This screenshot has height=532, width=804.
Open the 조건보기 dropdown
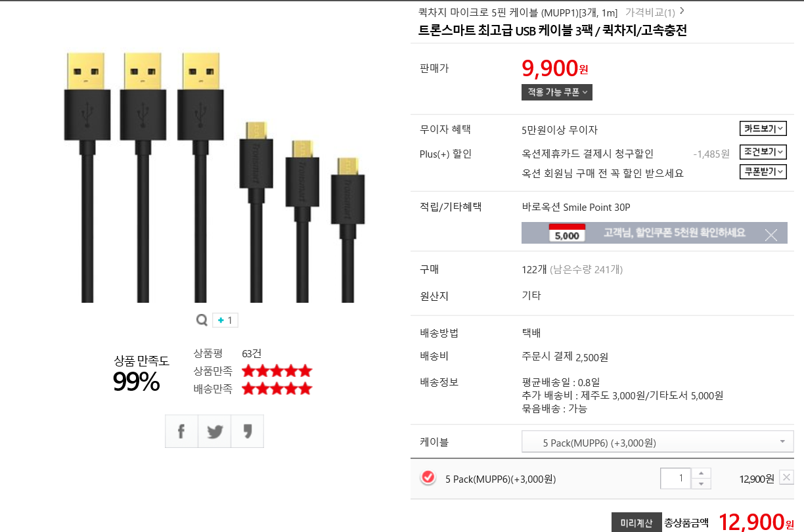click(x=763, y=152)
